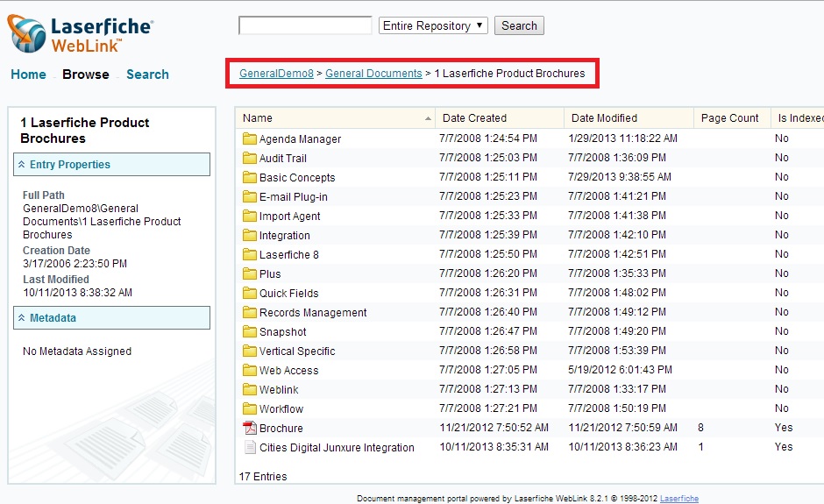Image resolution: width=824 pixels, height=504 pixels.
Task: Open the Import Agent folder name
Action: point(289,216)
